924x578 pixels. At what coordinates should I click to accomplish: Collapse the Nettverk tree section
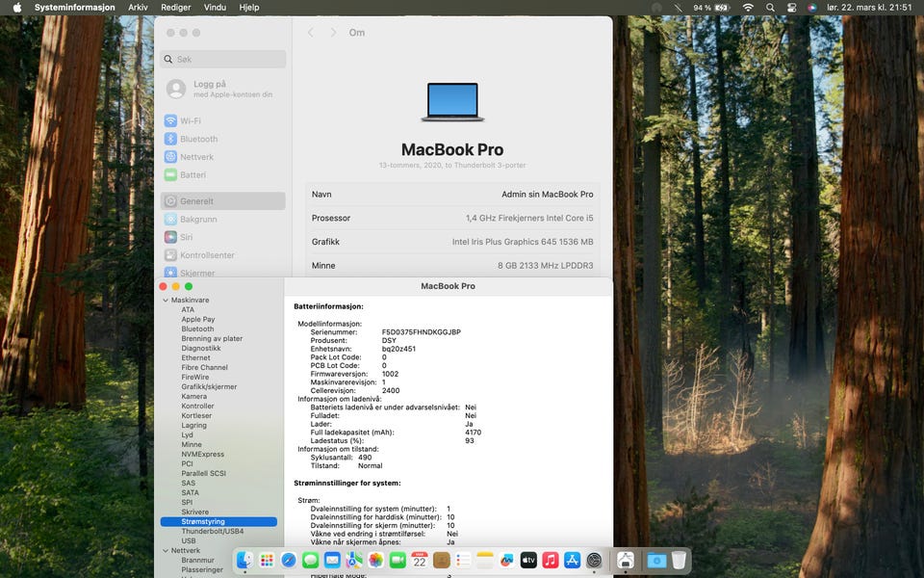click(166, 551)
